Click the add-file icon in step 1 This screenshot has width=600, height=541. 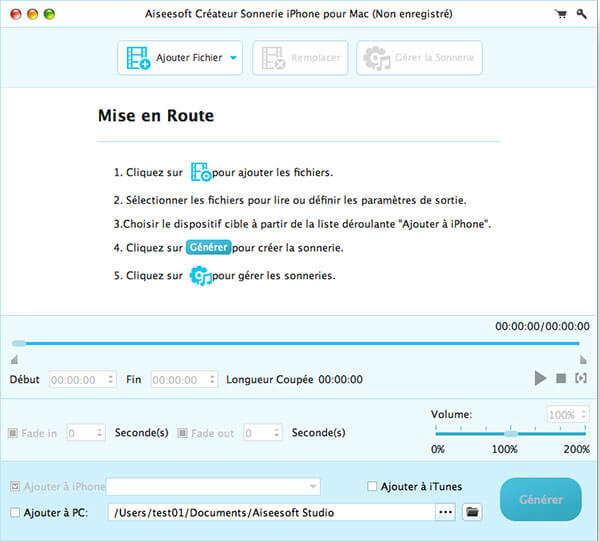tap(201, 172)
